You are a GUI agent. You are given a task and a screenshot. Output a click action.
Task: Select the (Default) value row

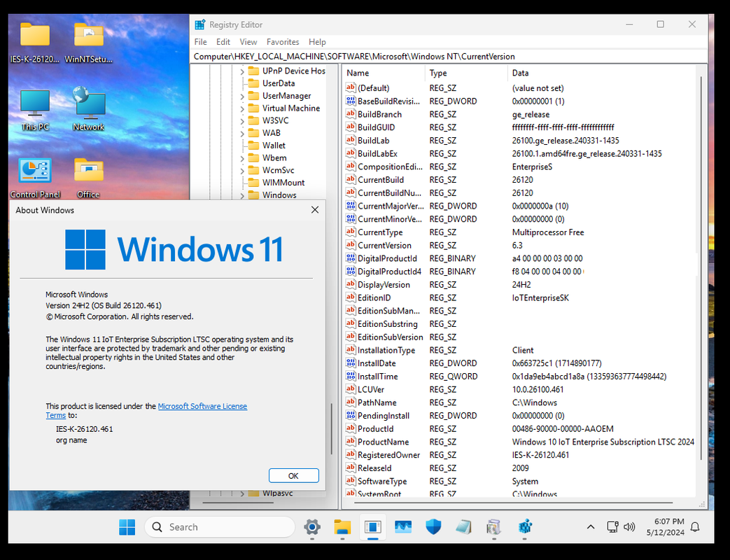(x=519, y=88)
